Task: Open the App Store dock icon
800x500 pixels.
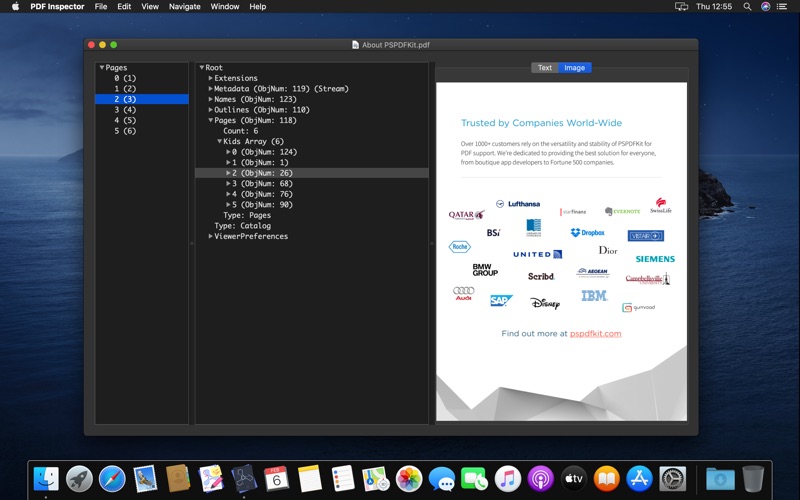Action: 639,479
